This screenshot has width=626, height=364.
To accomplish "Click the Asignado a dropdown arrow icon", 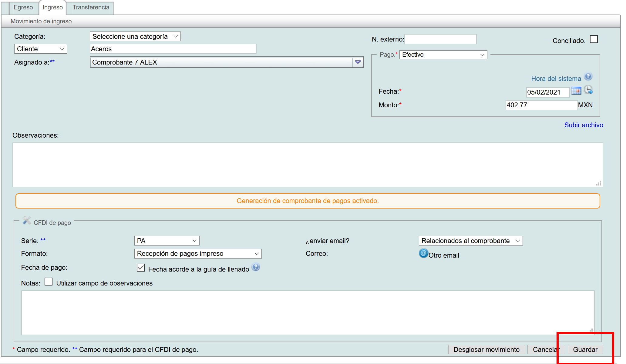I will [x=358, y=62].
